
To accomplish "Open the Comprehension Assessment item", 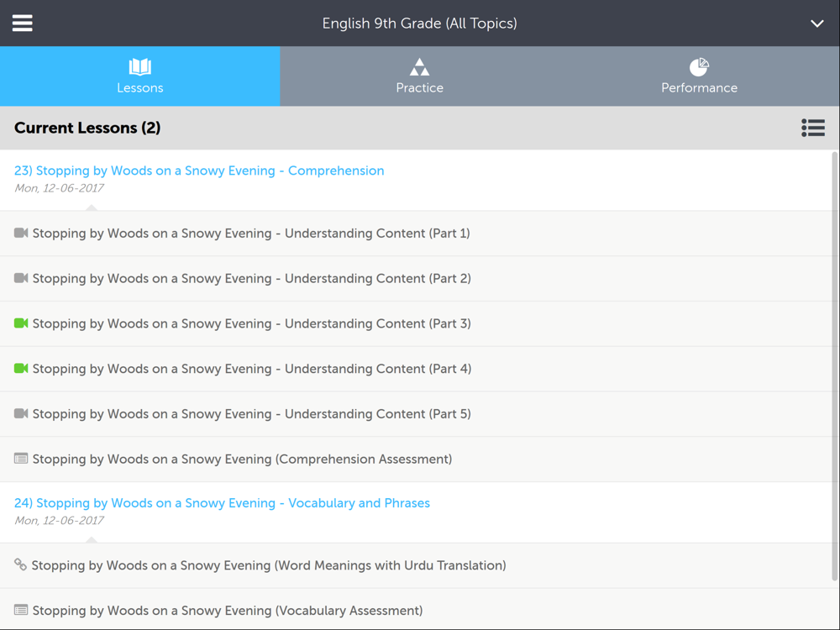I will click(x=416, y=459).
